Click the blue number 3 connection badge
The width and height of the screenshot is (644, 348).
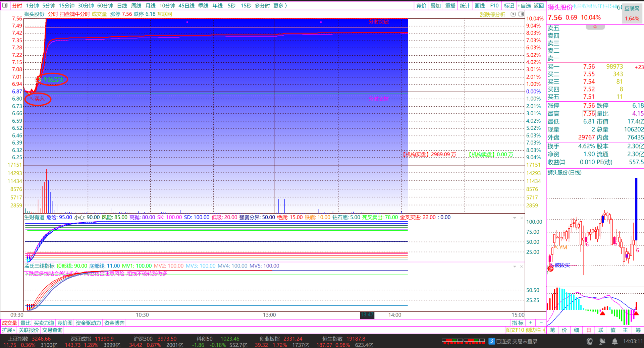pyautogui.click(x=491, y=341)
